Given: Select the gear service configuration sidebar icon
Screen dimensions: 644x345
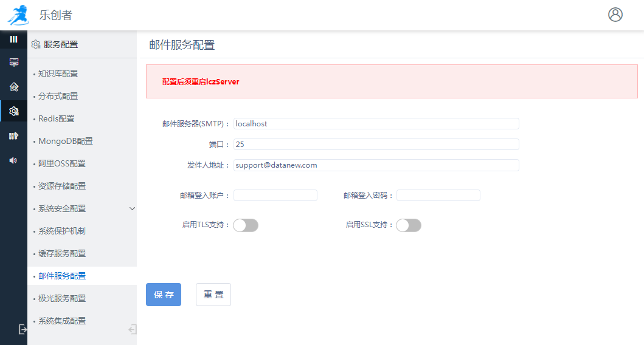Looking at the screenshot, I should [13, 111].
